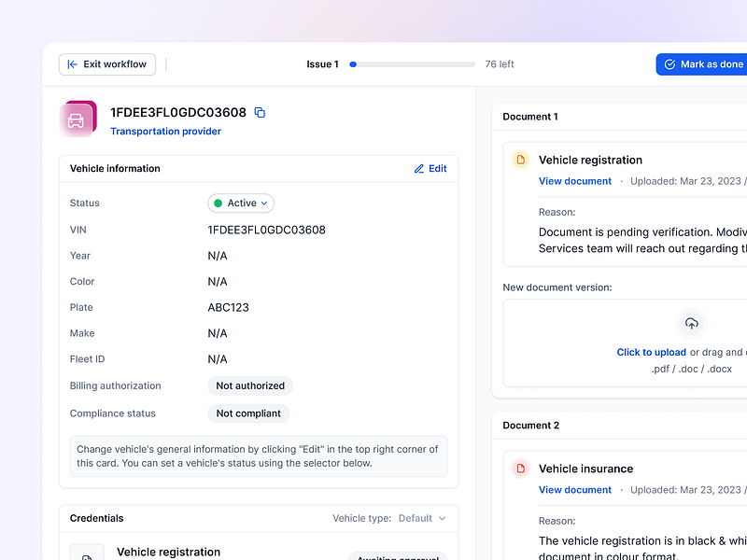Click the Not compliant status badge
This screenshot has height=560, width=747.
[248, 413]
